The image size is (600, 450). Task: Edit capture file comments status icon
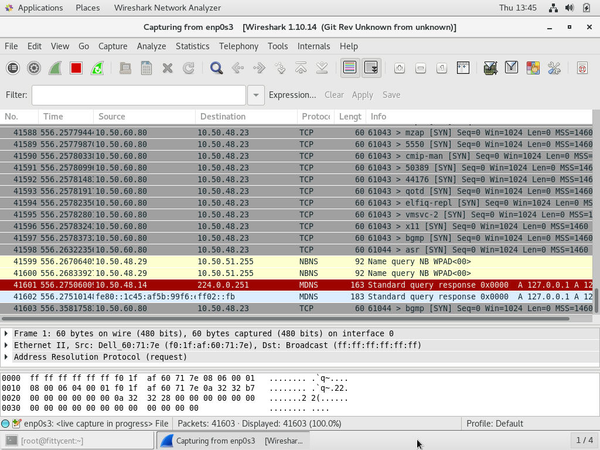(x=16, y=424)
